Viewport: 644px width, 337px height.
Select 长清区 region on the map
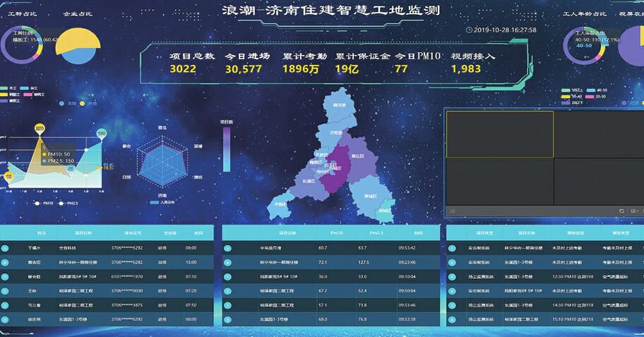coord(309,182)
